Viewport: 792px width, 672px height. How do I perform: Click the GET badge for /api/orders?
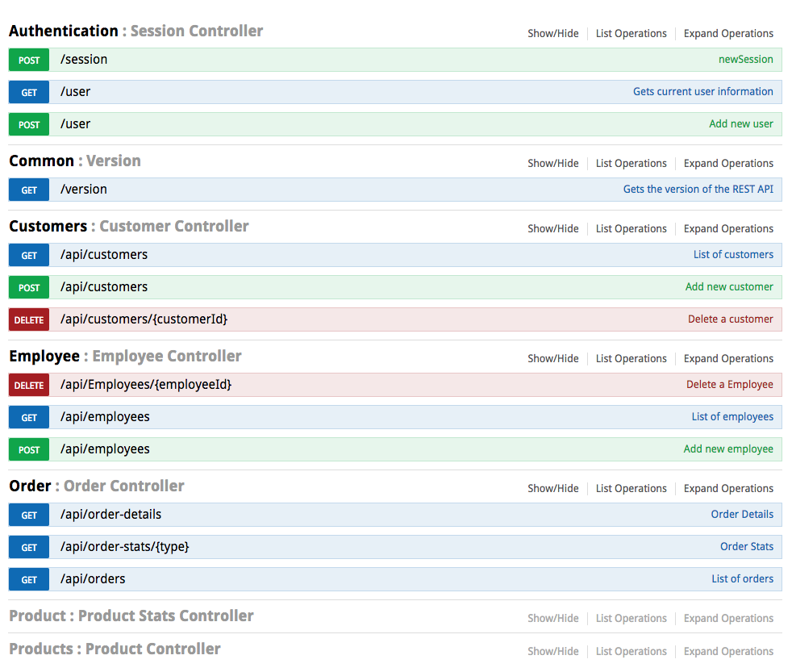click(29, 579)
